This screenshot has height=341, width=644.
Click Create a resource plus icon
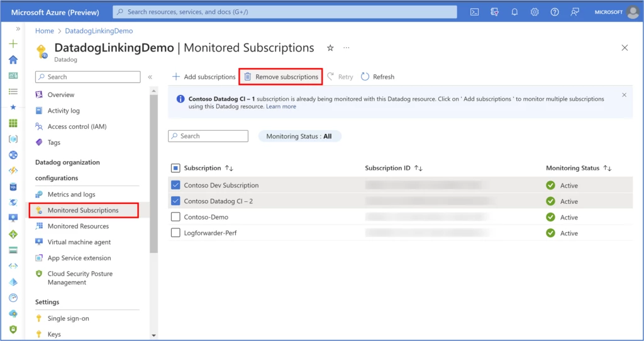(13, 43)
